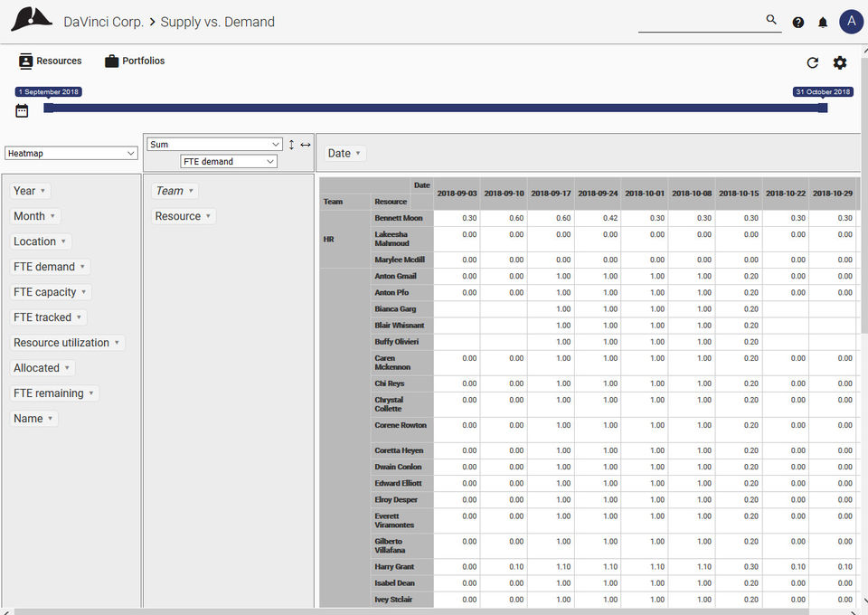
Task: Click the FTE tracked attribute chip
Action: (x=48, y=317)
